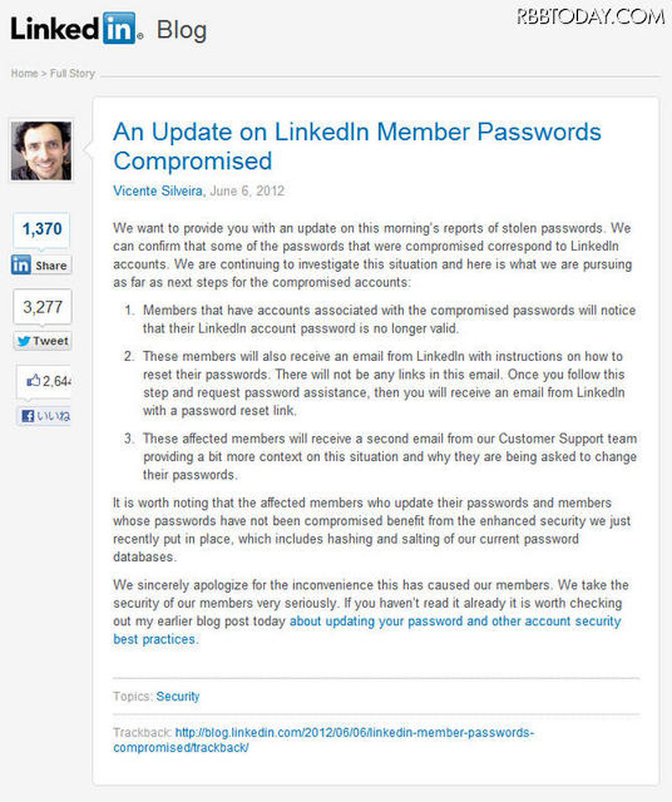Viewport: 672px width, 802px height.
Task: Click the Full Story breadcrumb item
Action: click(71, 74)
